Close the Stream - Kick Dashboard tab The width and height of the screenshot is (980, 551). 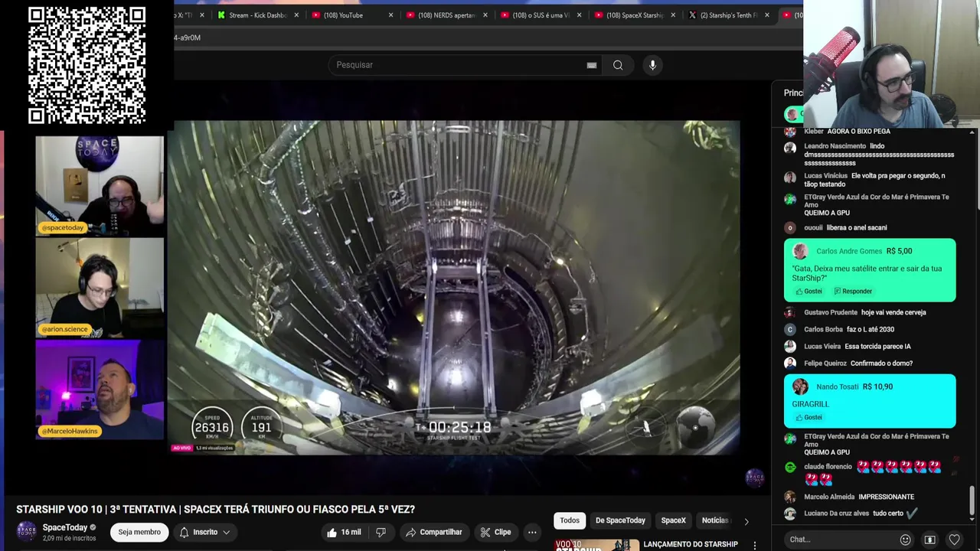(x=296, y=15)
